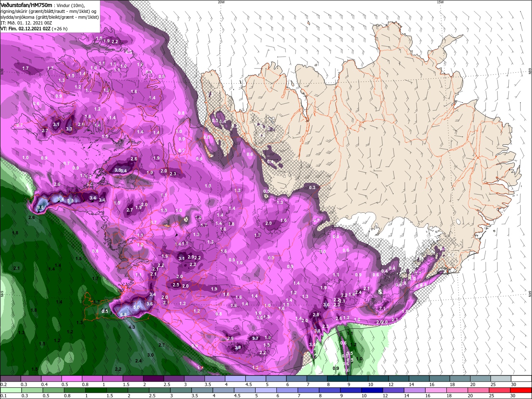The image size is (532, 399).
Task: Click the Veðurstofan/HM750m map title
Action: point(26,5)
